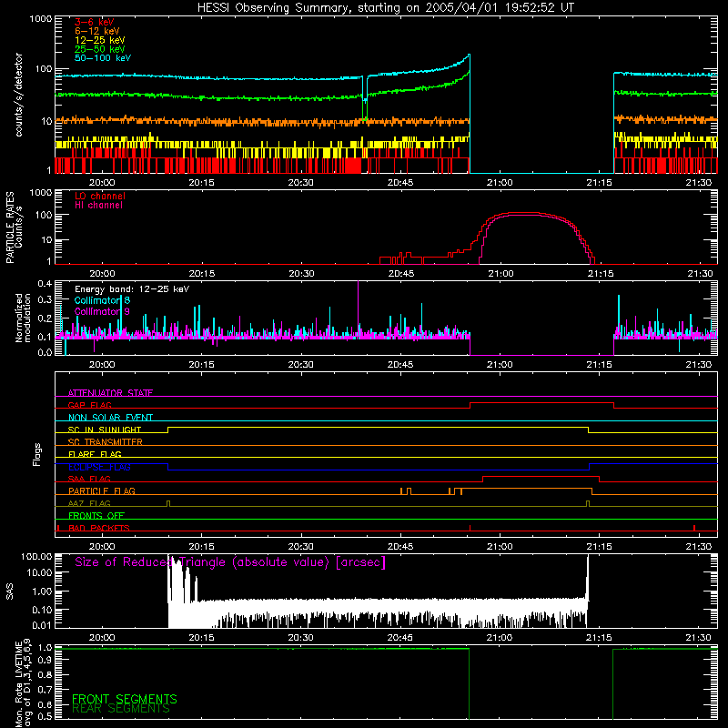Click the tall magenta Collimator 9 spike
Image resolution: width=728 pixels, height=728 pixels.
point(358,307)
